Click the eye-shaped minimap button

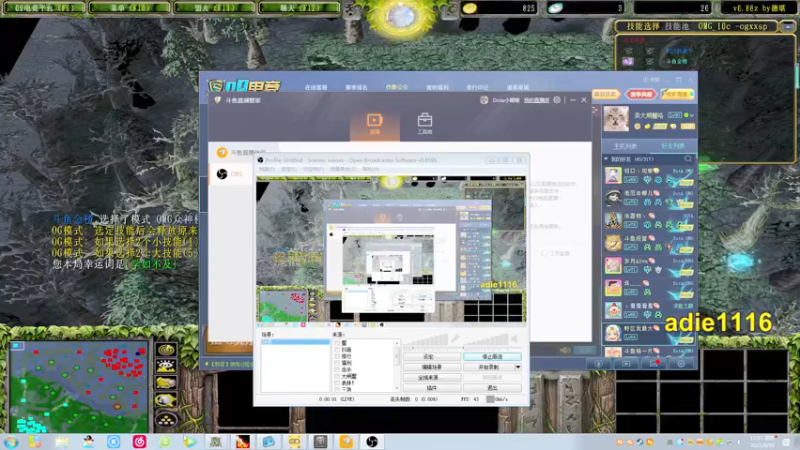click(166, 366)
